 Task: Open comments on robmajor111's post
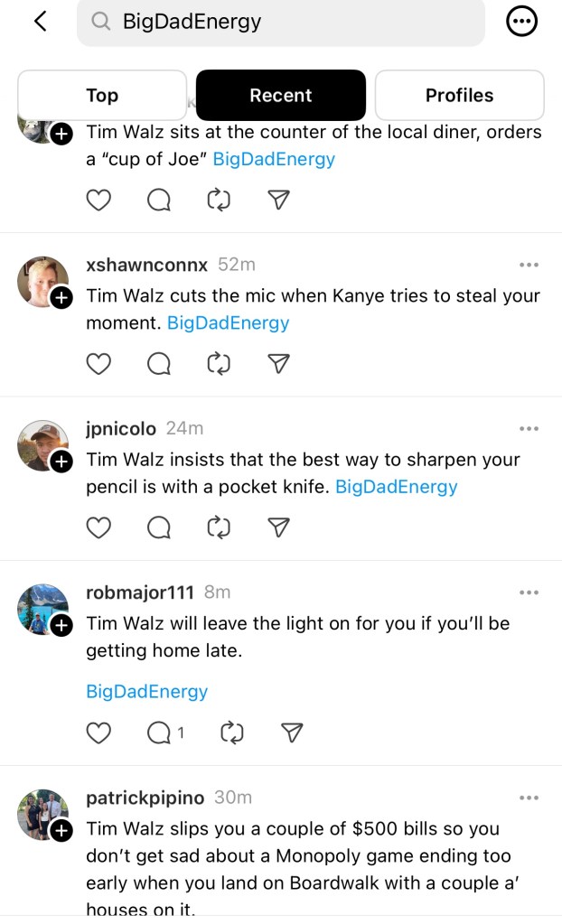pos(159,733)
